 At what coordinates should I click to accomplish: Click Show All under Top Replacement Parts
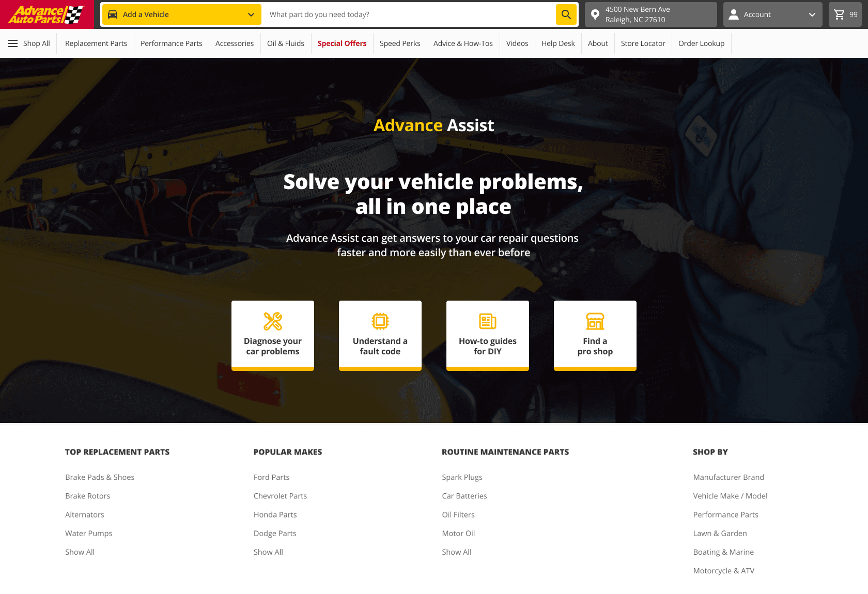pyautogui.click(x=80, y=552)
